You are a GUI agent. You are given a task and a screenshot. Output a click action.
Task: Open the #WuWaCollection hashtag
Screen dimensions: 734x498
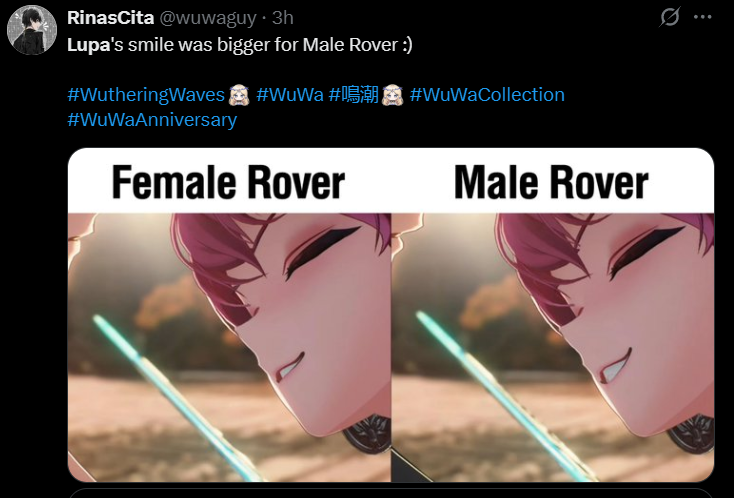point(487,95)
